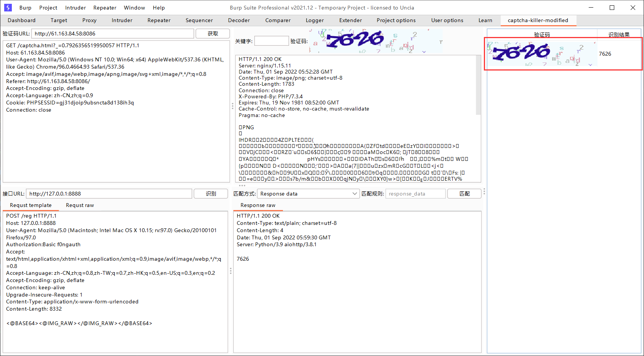Click the Burp Suite lightning logo icon
This screenshot has height=356, width=644.
[8, 8]
